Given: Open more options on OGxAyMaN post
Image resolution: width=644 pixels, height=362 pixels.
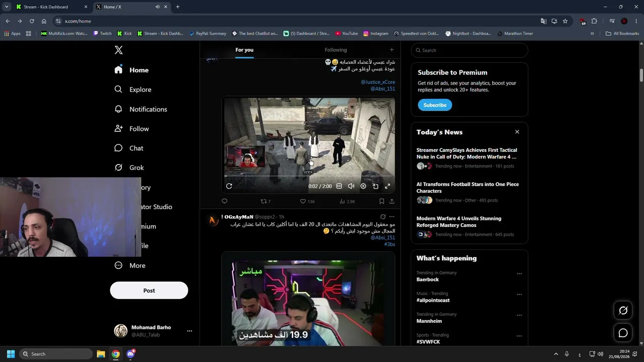Looking at the screenshot, I should pos(392,217).
